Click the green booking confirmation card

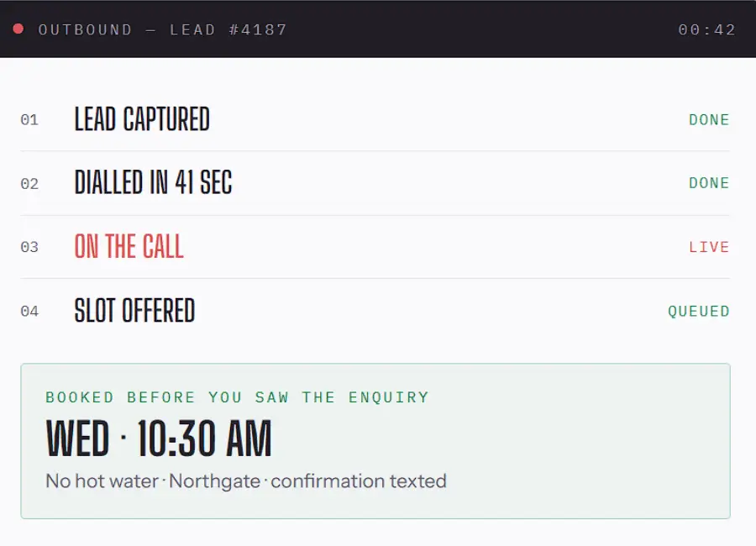375,441
